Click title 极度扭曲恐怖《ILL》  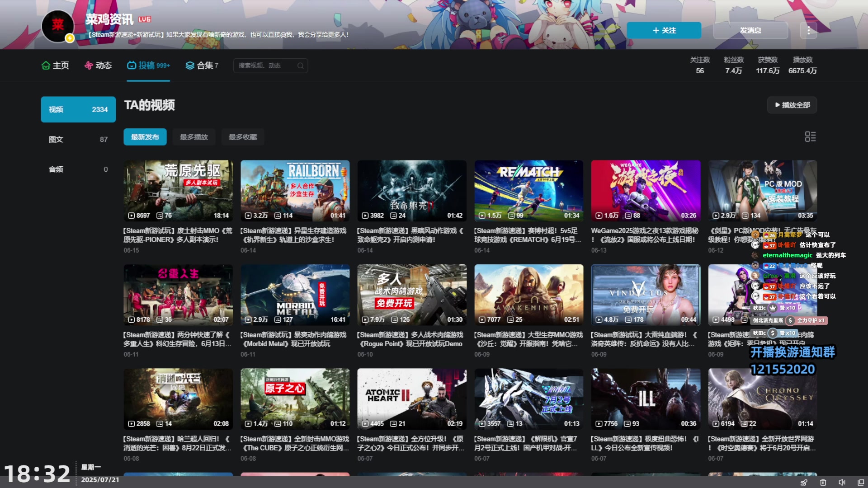(x=645, y=443)
